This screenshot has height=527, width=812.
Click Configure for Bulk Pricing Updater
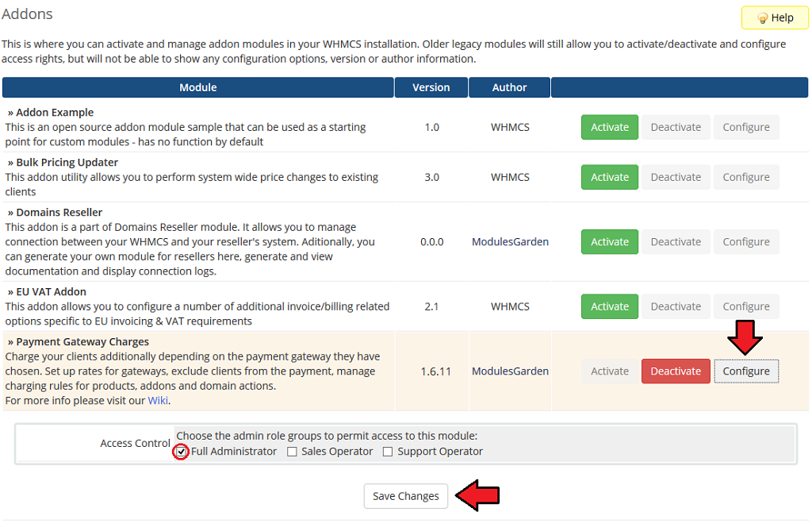pos(746,177)
